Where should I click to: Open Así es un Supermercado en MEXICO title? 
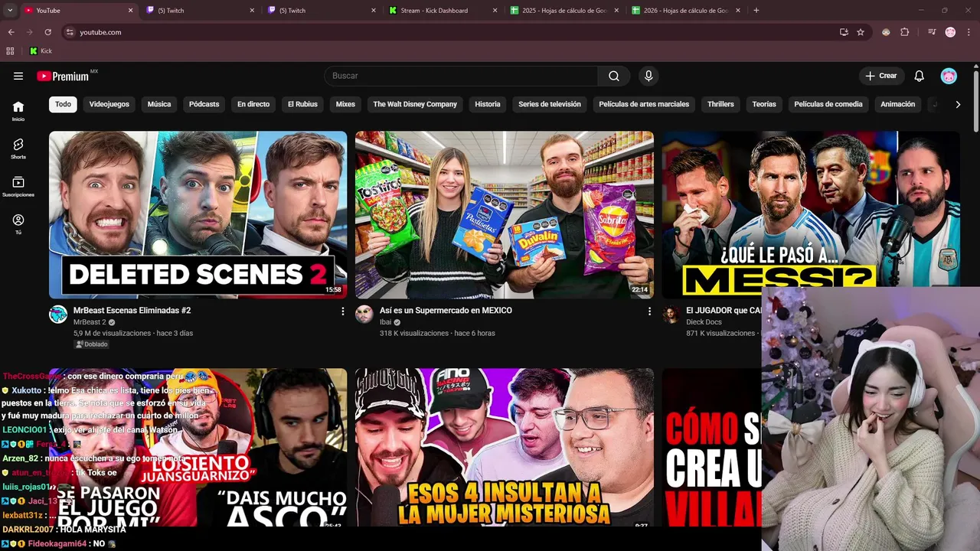[446, 311]
